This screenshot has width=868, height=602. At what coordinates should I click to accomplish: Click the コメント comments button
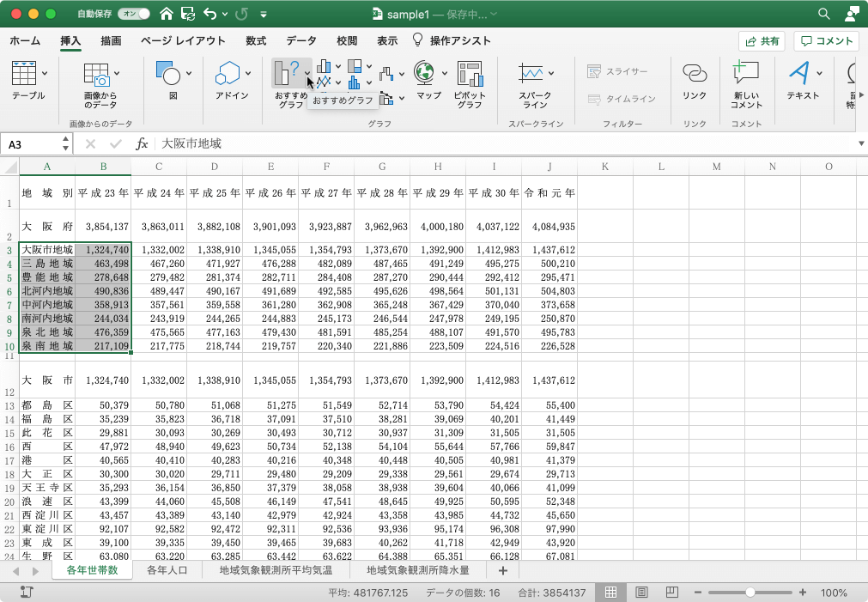[x=827, y=41]
